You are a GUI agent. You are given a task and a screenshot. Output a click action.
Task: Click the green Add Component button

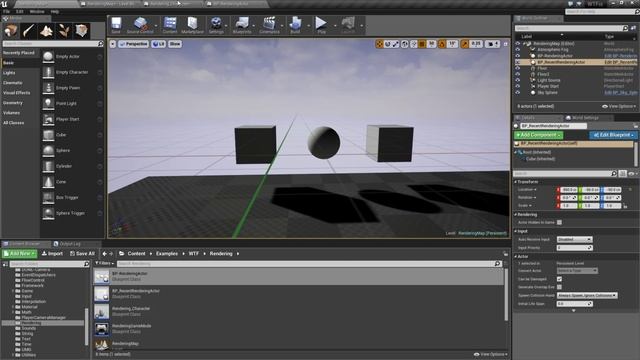tap(538, 135)
